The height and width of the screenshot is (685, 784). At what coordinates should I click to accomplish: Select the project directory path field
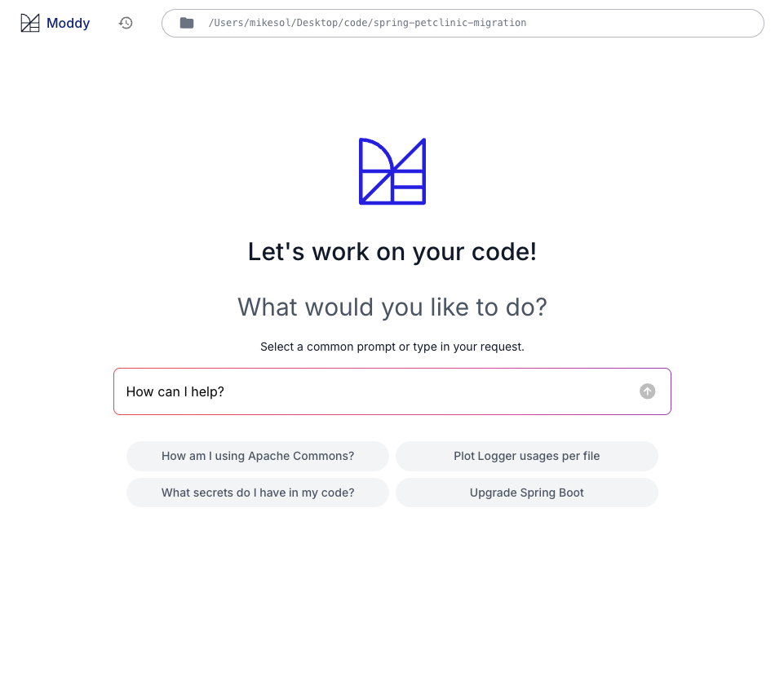[x=463, y=23]
